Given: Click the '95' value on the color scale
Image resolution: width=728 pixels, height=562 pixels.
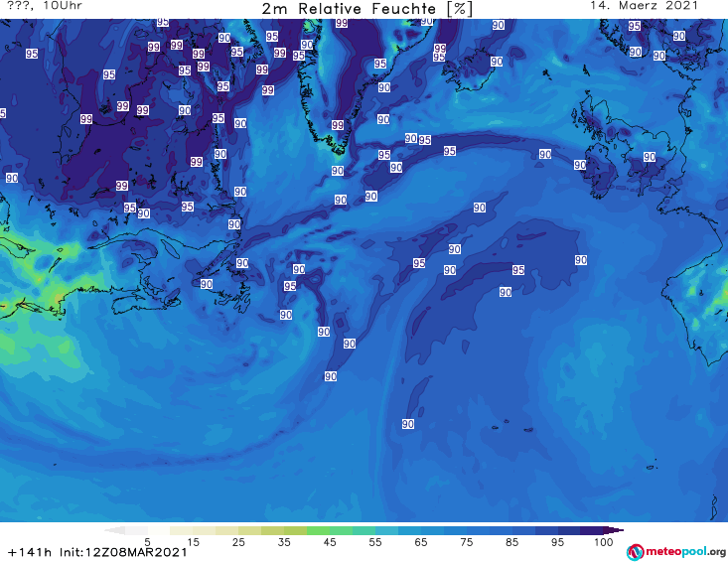Looking at the screenshot, I should coord(557,542).
